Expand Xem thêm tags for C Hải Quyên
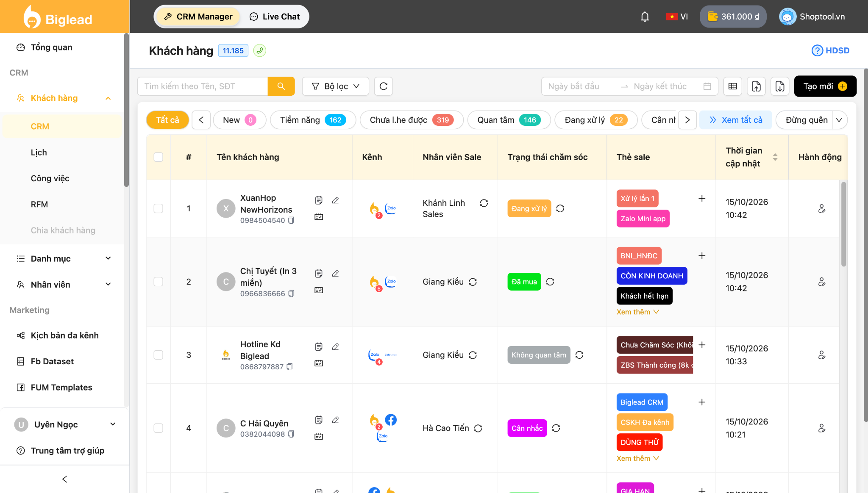Image resolution: width=868 pixels, height=493 pixels. click(637, 458)
